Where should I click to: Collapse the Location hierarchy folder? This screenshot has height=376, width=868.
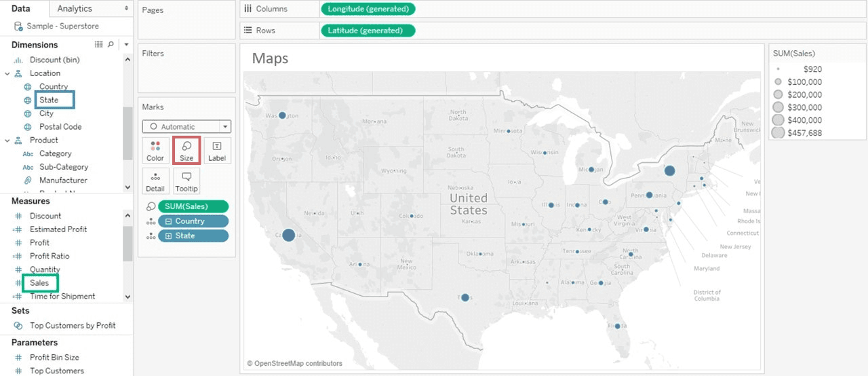(x=7, y=73)
